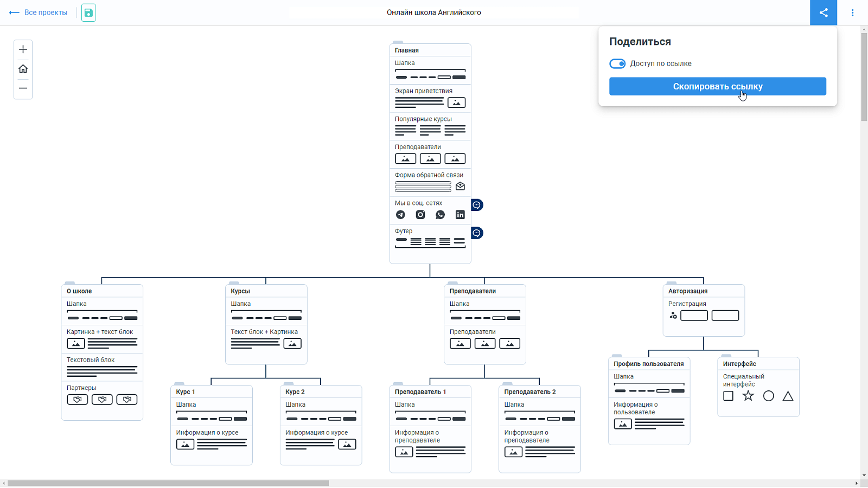This screenshot has height=488, width=868.
Task: Select the Курс 1 page title
Action: 186,392
